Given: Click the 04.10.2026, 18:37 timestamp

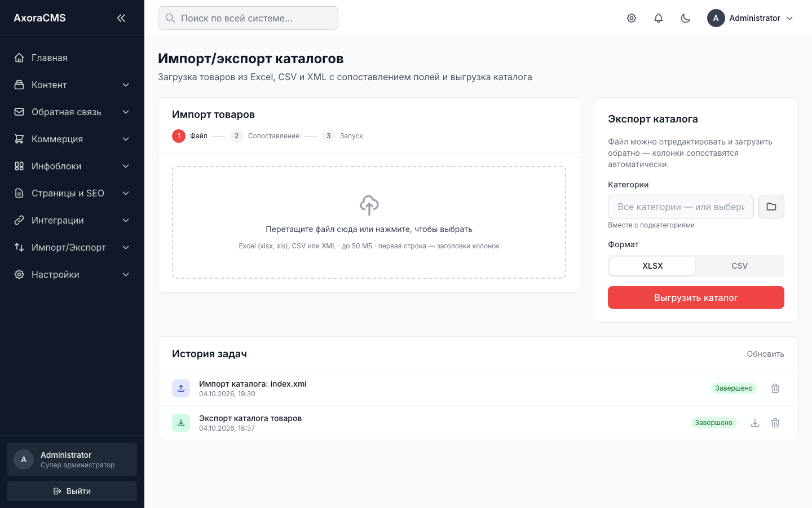Looking at the screenshot, I should coord(227,428).
